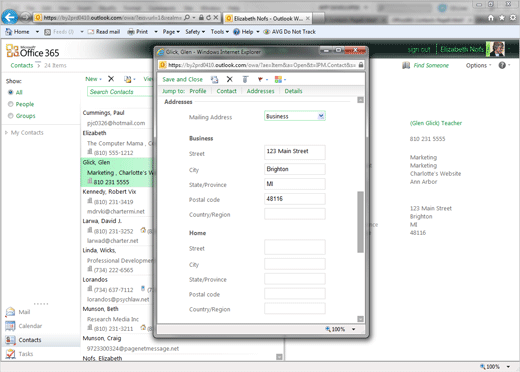The height and width of the screenshot is (372, 520).
Task: Switch to Elizabeth Nofs - Outlook tab
Action: pyautogui.click(x=268, y=18)
